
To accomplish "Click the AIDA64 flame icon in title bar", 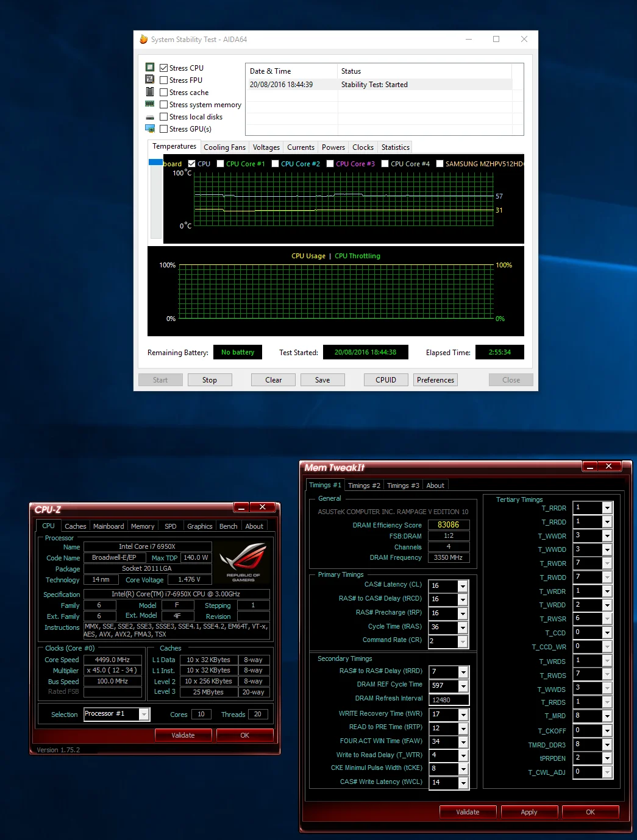I will click(144, 40).
